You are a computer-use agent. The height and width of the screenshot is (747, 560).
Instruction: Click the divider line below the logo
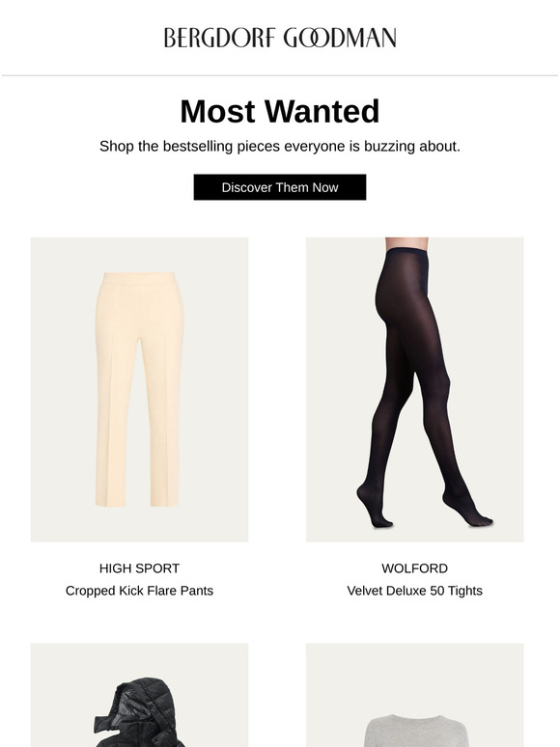(x=280, y=75)
